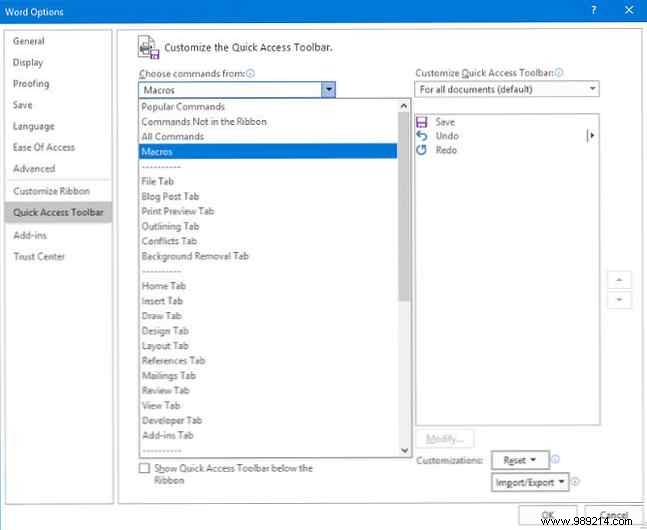Viewport: 647px width, 530px height.
Task: Click the OK button
Action: point(548,515)
